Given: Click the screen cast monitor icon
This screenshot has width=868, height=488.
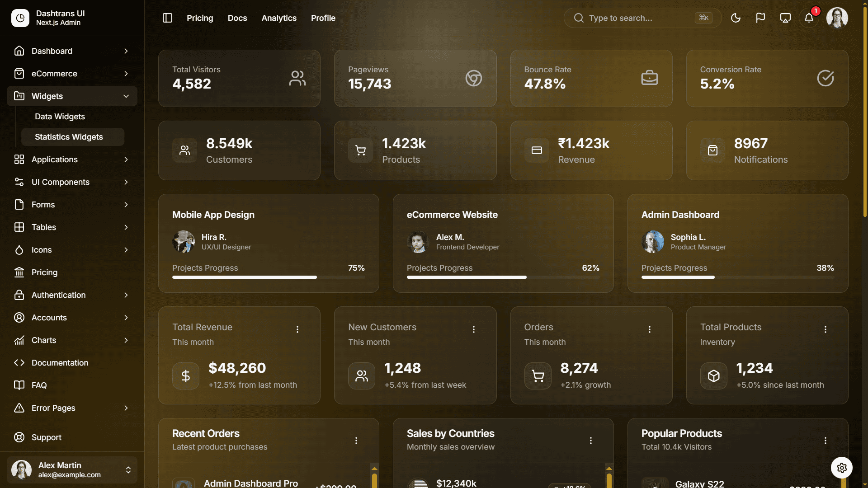Looking at the screenshot, I should (785, 18).
